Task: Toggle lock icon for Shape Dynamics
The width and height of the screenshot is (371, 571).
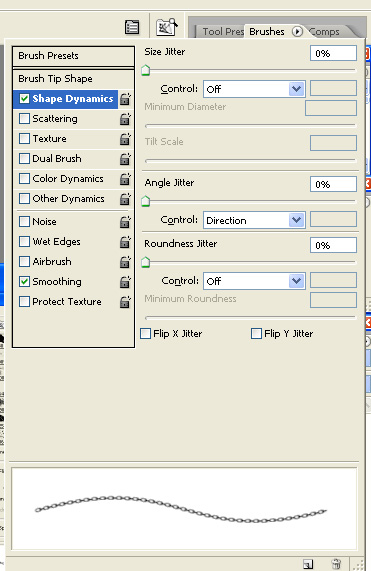Action: coord(125,99)
